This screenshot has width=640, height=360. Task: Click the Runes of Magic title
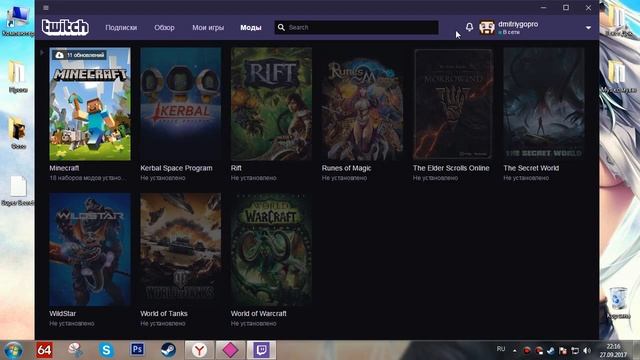pos(347,168)
